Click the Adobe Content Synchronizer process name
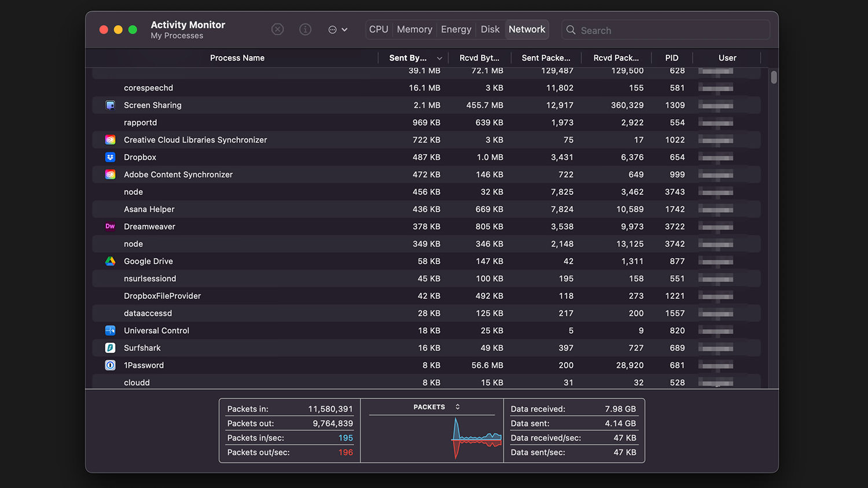This screenshot has height=488, width=868. (178, 175)
